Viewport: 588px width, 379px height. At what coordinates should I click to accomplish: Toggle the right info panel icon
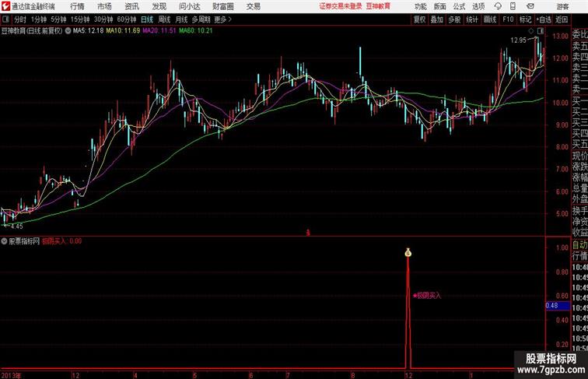pos(541,31)
